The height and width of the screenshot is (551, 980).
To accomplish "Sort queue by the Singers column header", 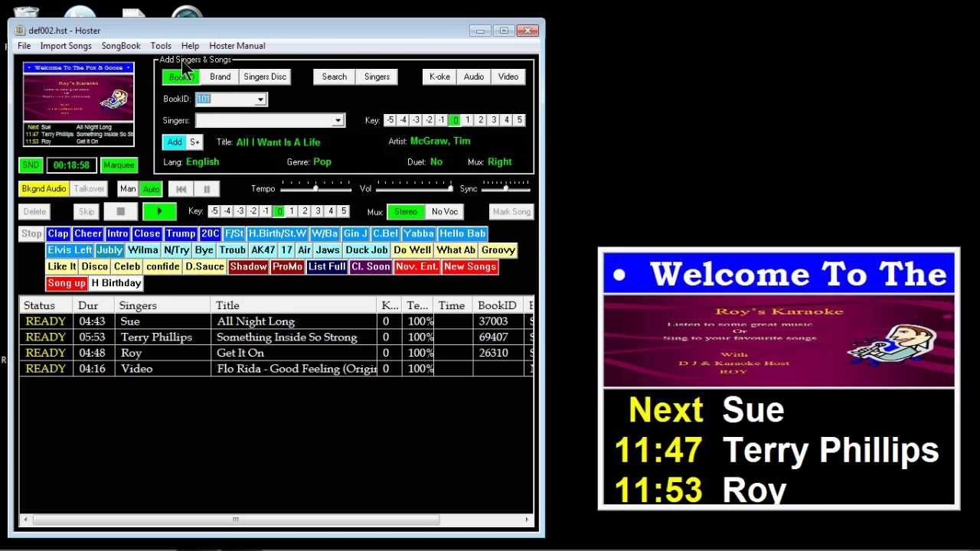I will click(163, 306).
